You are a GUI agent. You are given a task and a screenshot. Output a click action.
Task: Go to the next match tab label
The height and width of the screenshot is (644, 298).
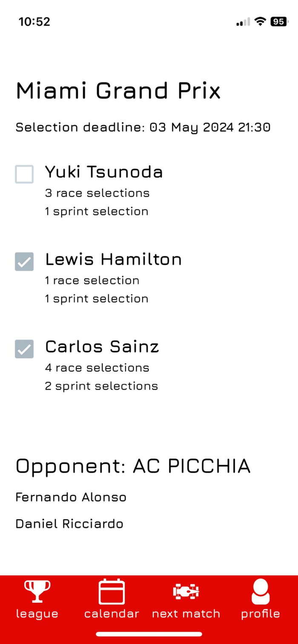(x=186, y=614)
